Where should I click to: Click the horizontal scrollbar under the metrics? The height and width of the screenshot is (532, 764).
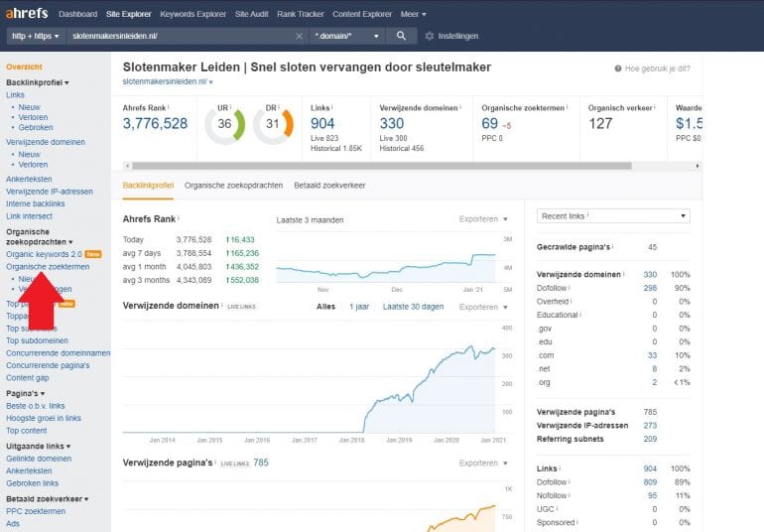[382, 166]
